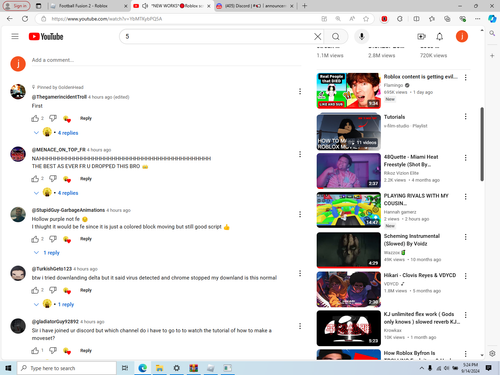Reply to the Hollow purple comment

pos(86,239)
